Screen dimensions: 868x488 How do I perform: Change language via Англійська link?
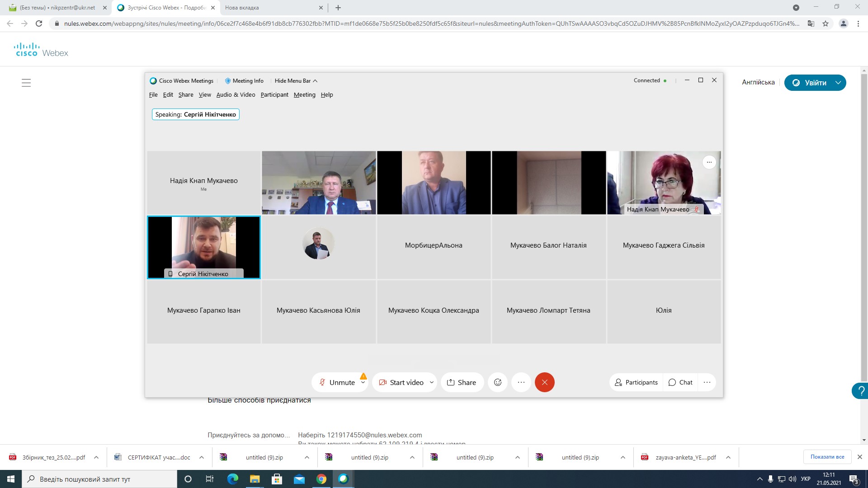pyautogui.click(x=758, y=82)
